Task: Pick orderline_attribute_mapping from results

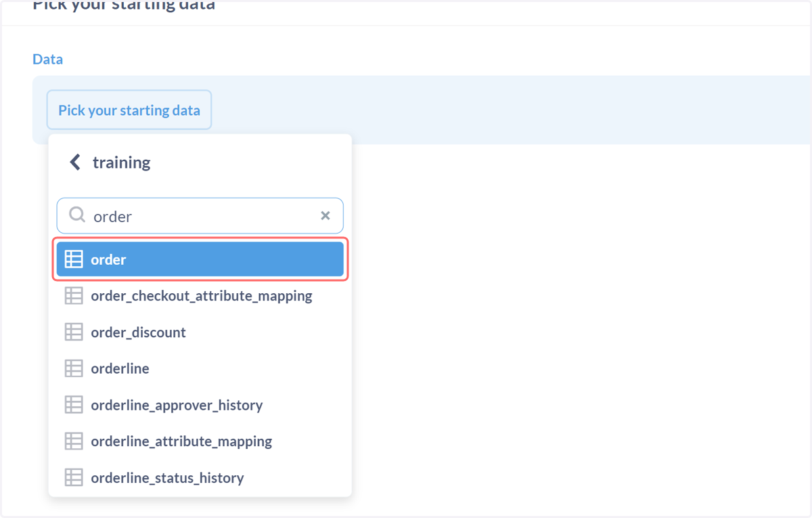Action: click(200, 441)
